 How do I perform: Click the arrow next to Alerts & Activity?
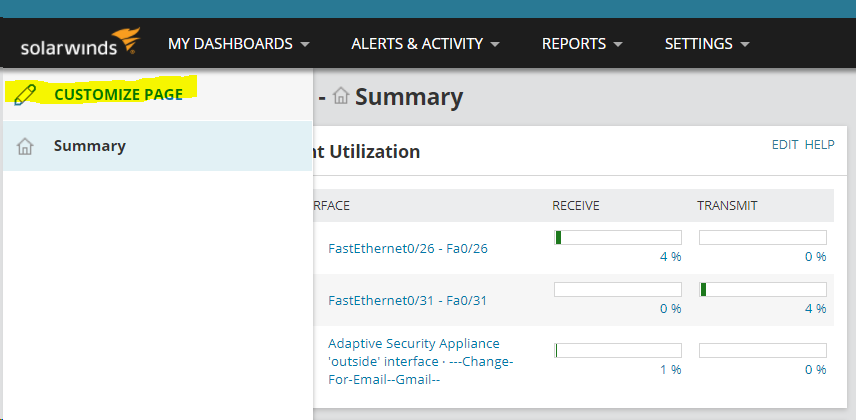click(495, 44)
